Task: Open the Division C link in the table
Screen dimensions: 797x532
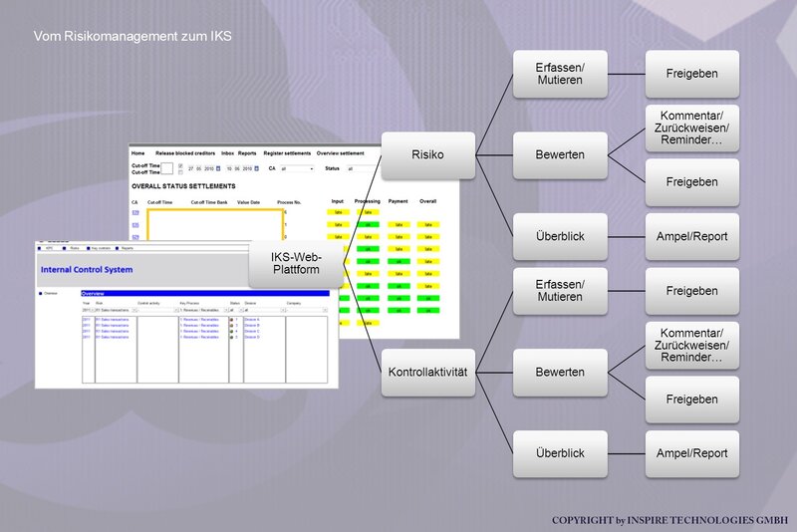Action: [252, 332]
